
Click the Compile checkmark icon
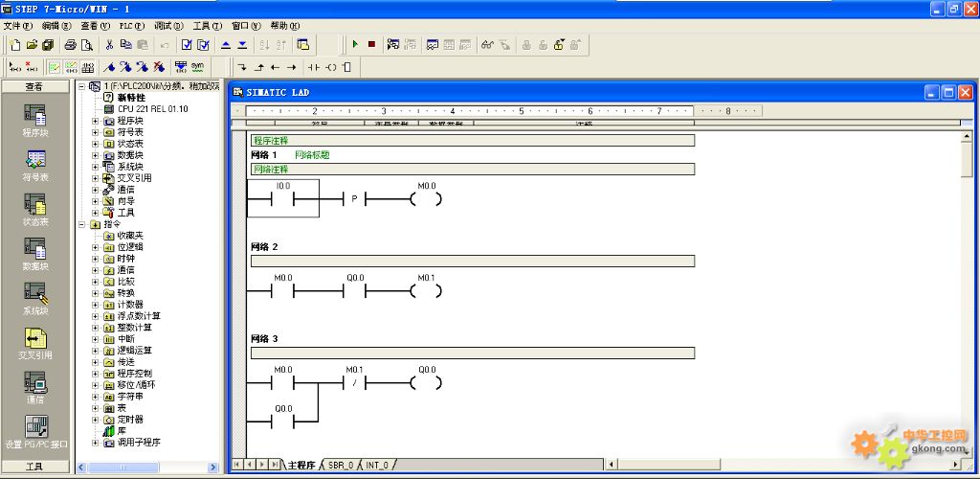tap(187, 45)
